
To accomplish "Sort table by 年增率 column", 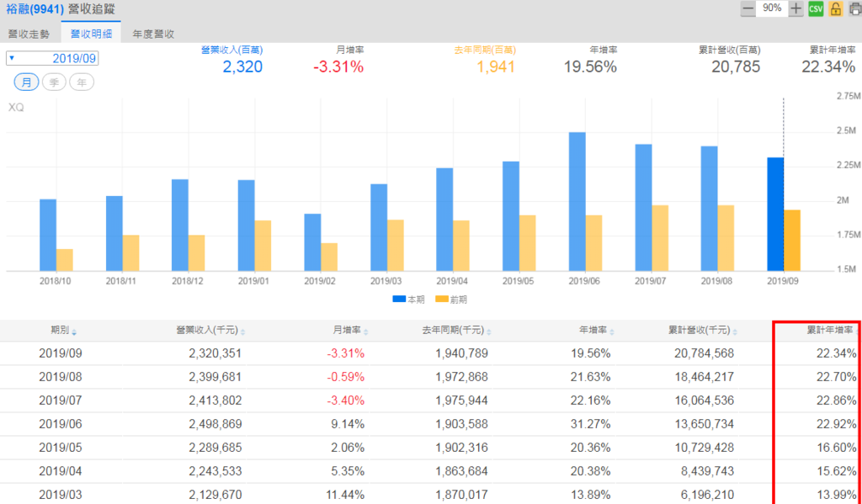I will pos(597,331).
